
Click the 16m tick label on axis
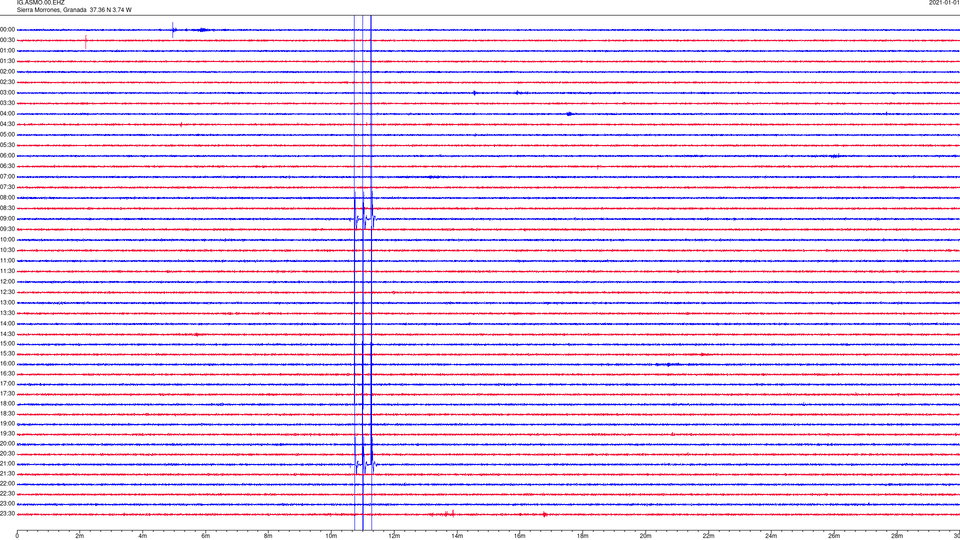click(520, 536)
